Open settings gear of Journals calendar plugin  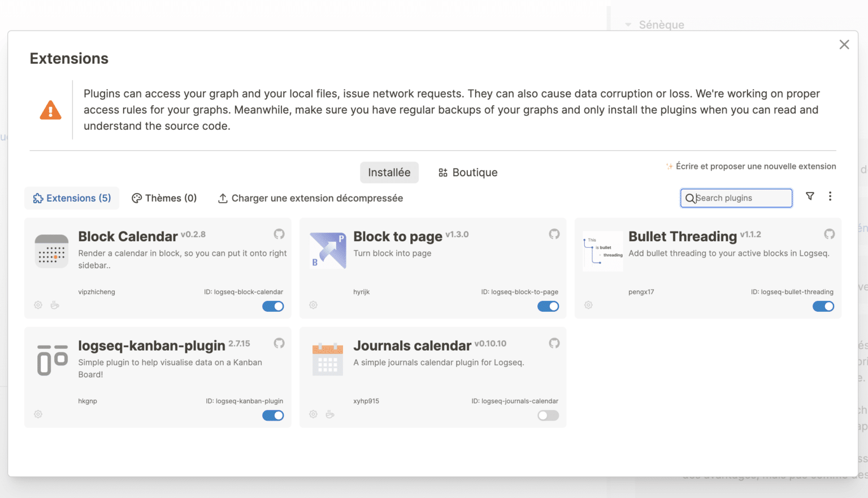[x=313, y=414]
